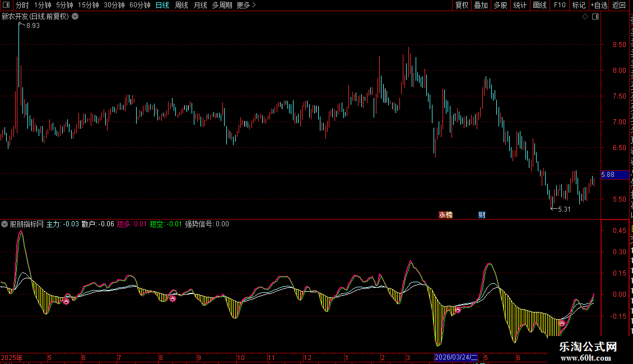The height and width of the screenshot is (364, 633).
Task: Click the 强势信号: 0.00 value
Action: click(207, 224)
